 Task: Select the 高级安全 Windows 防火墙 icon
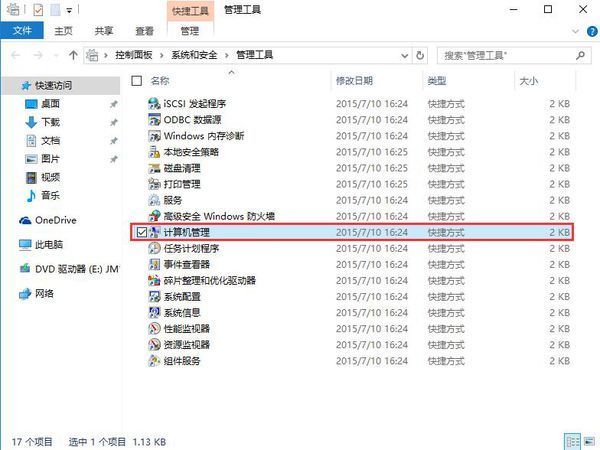point(154,216)
